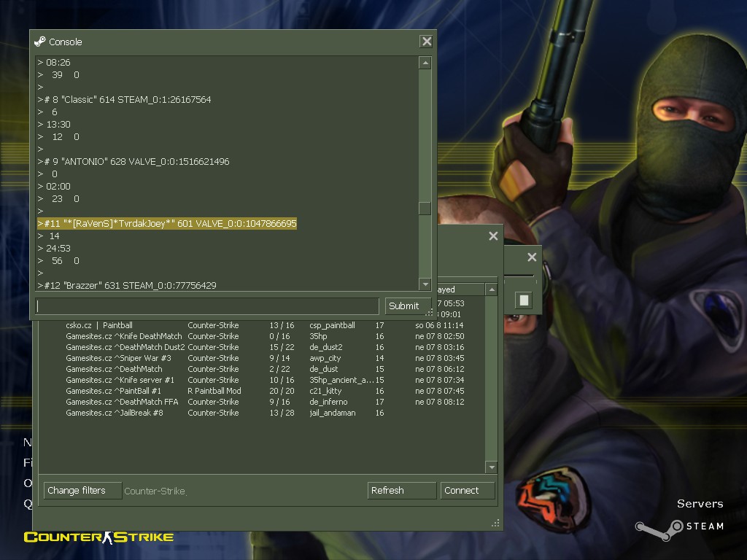Click the jail_andaman map cell
The height and width of the screenshot is (560, 747).
click(x=333, y=413)
